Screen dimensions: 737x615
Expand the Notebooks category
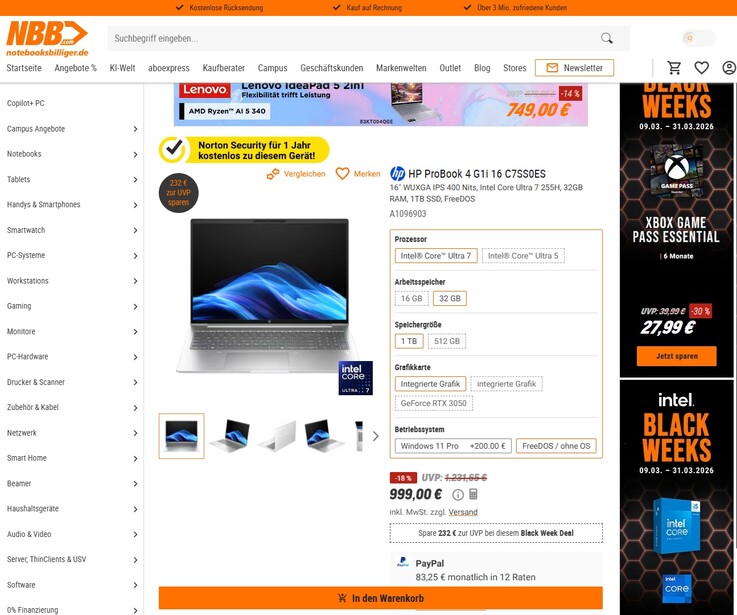click(x=135, y=154)
